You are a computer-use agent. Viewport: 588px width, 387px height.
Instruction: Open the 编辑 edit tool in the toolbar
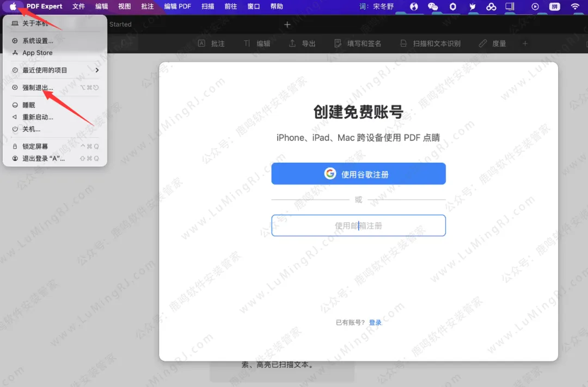click(257, 44)
